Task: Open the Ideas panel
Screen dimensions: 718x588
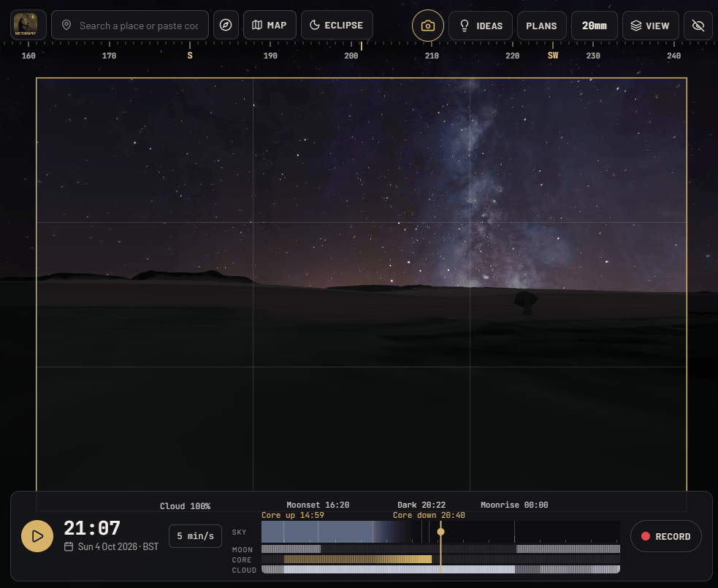Action: click(481, 26)
